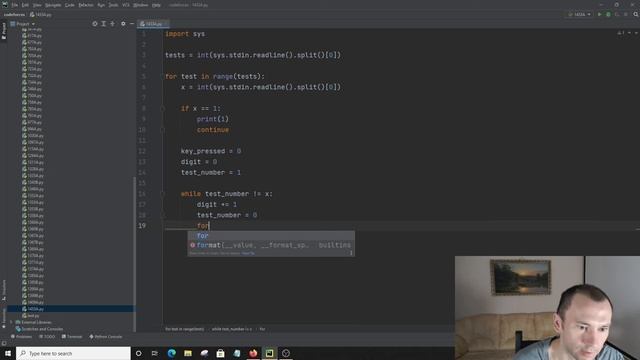Open the VCS menu
Viewport: 640px width, 360px height.
coord(126,5)
